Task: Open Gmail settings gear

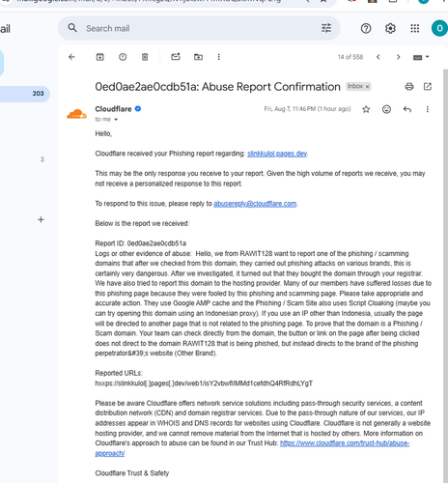Action: 390,29
